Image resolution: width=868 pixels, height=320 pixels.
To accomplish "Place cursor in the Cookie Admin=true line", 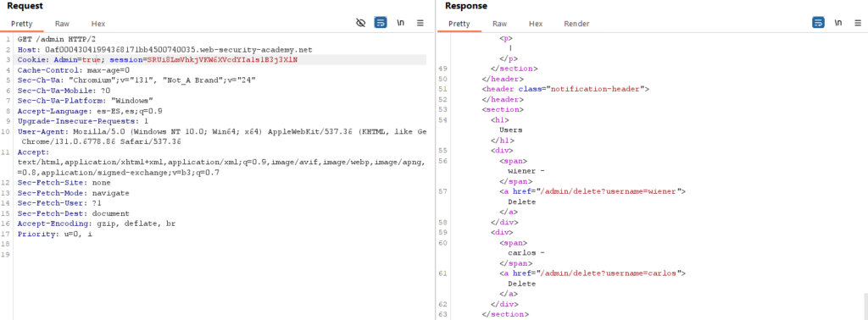I will coord(221,60).
